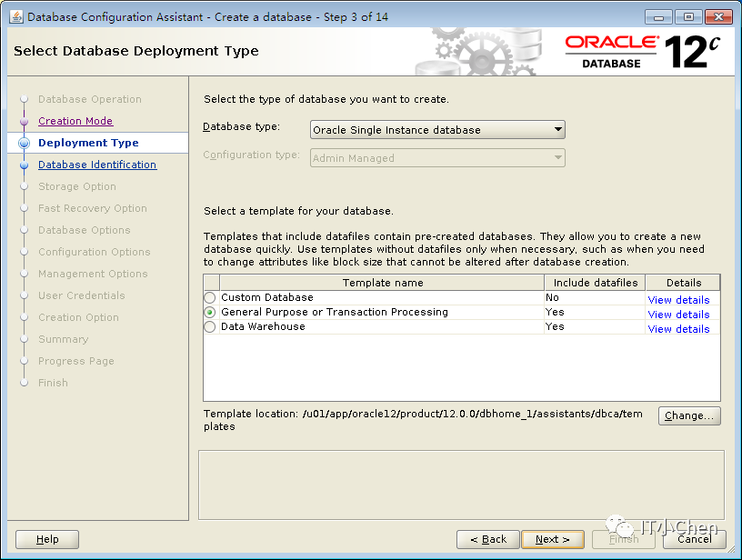Viewport: 742px width, 560px height.
Task: Open the Database type dropdown
Action: pyautogui.click(x=437, y=130)
